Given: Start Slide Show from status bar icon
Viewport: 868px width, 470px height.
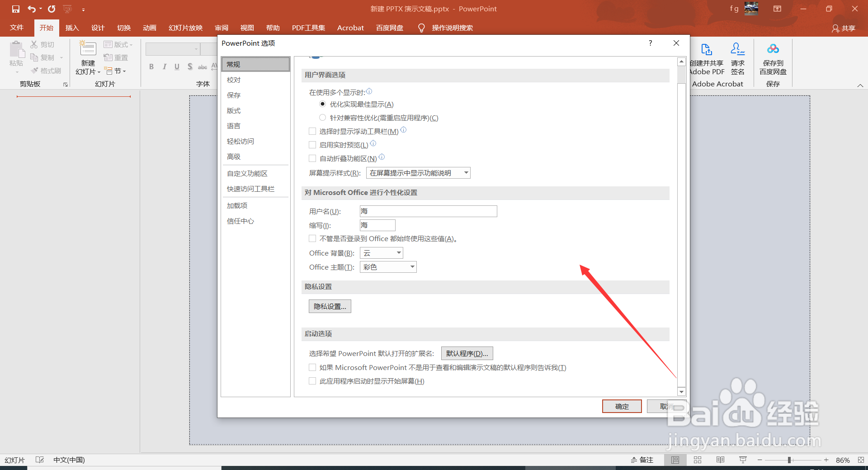Looking at the screenshot, I should click(743, 460).
